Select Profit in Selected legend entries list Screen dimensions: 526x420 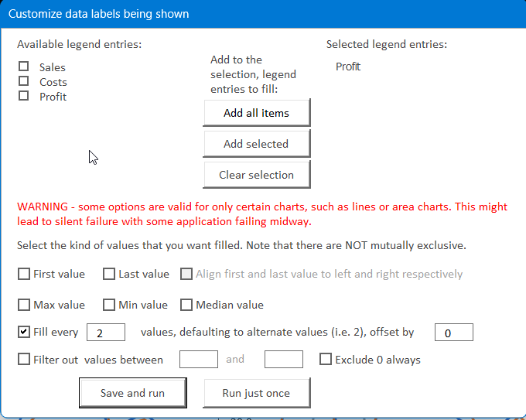tap(348, 67)
